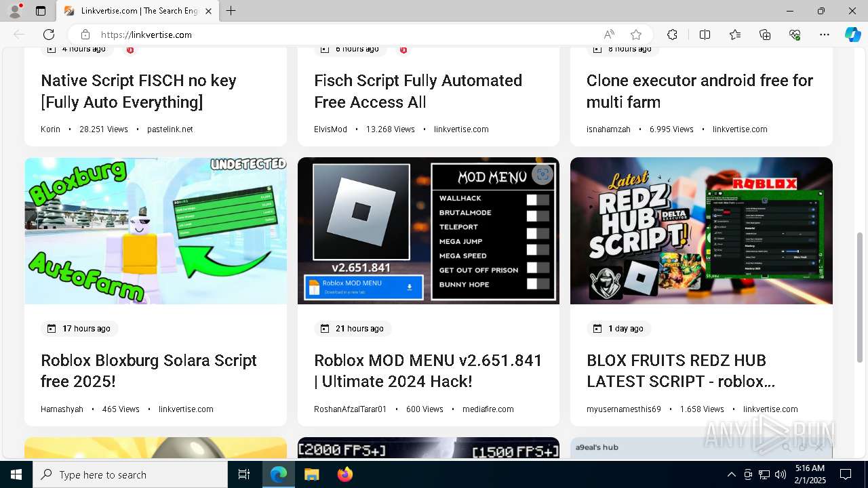Open Edge Settings and more menu
Screen dimensions: 868x488
point(825,35)
